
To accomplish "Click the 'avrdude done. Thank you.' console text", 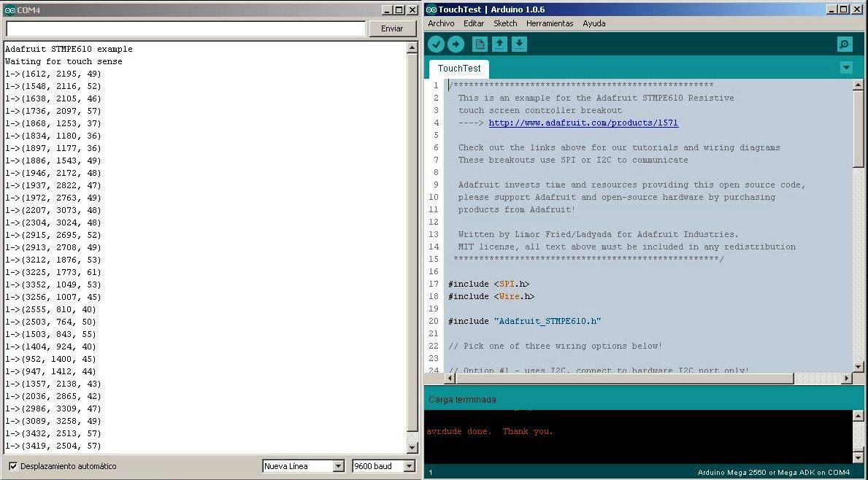I will click(x=490, y=431).
